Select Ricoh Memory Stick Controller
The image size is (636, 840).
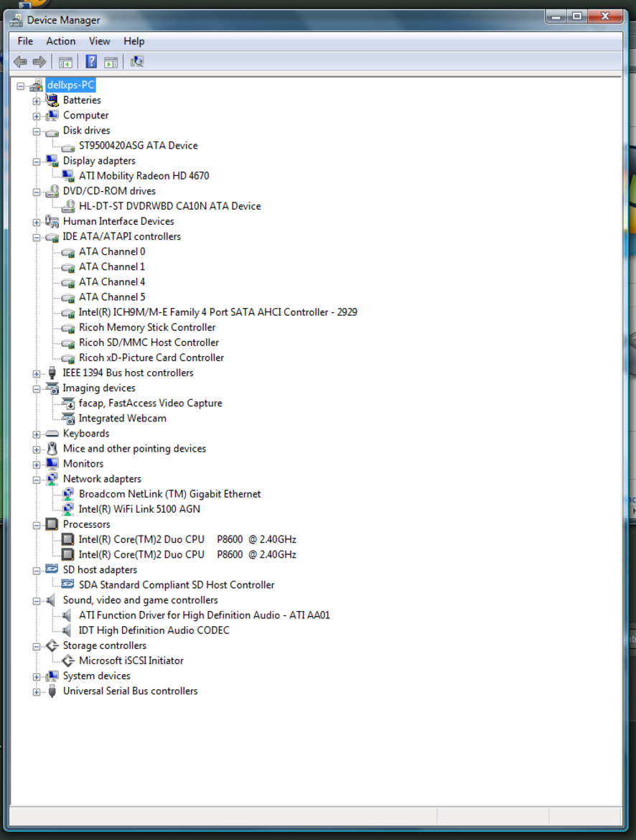pos(147,327)
